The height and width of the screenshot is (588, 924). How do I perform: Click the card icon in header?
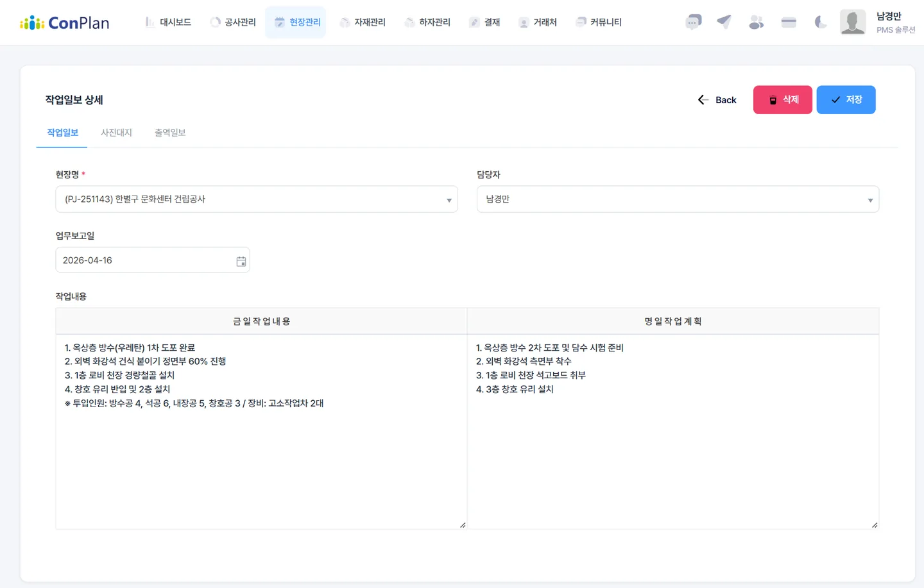(x=789, y=22)
